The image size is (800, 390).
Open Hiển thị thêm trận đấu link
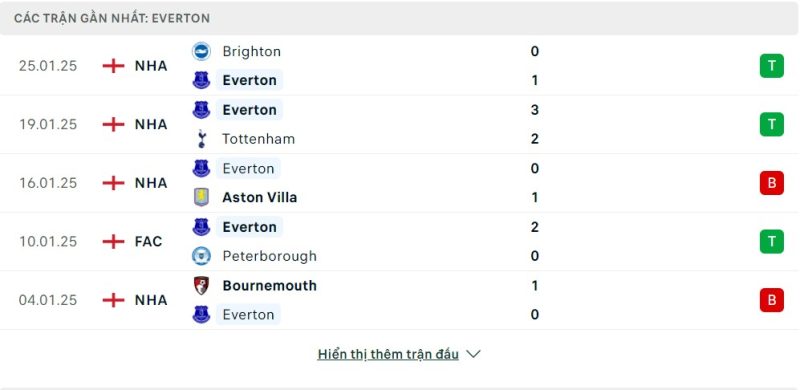pos(388,354)
